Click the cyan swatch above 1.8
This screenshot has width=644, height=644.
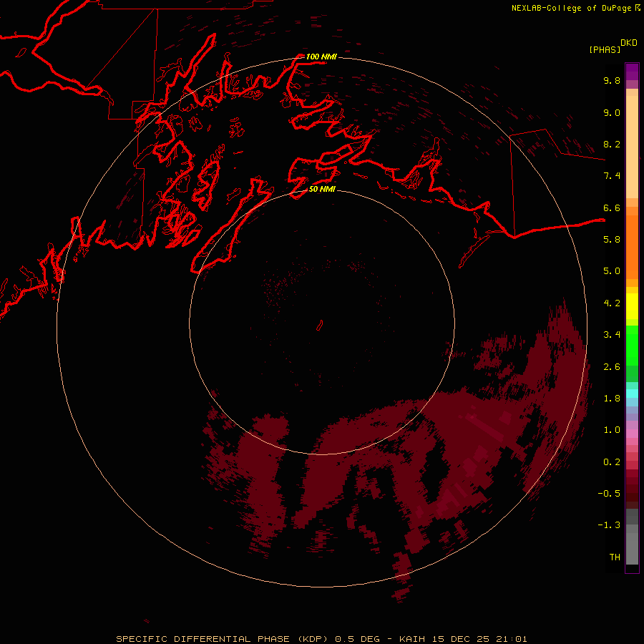click(x=632, y=393)
